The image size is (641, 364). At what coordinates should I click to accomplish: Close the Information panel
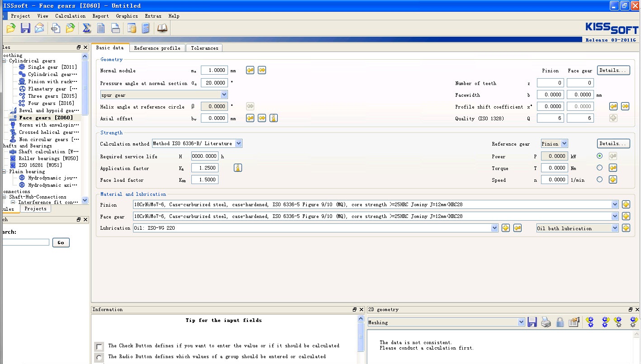(x=361, y=310)
